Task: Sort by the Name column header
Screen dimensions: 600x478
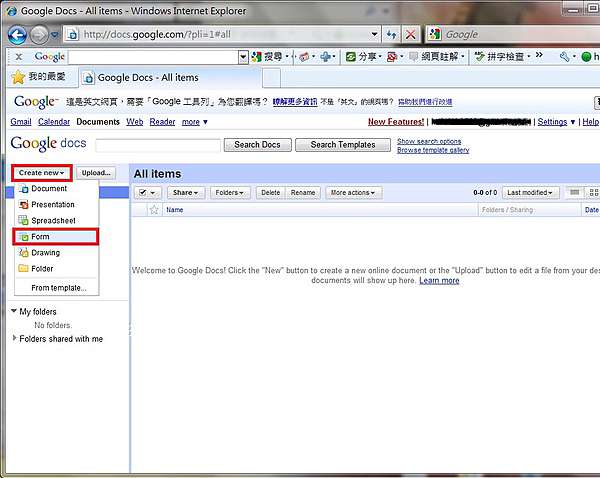Action: [x=174, y=210]
